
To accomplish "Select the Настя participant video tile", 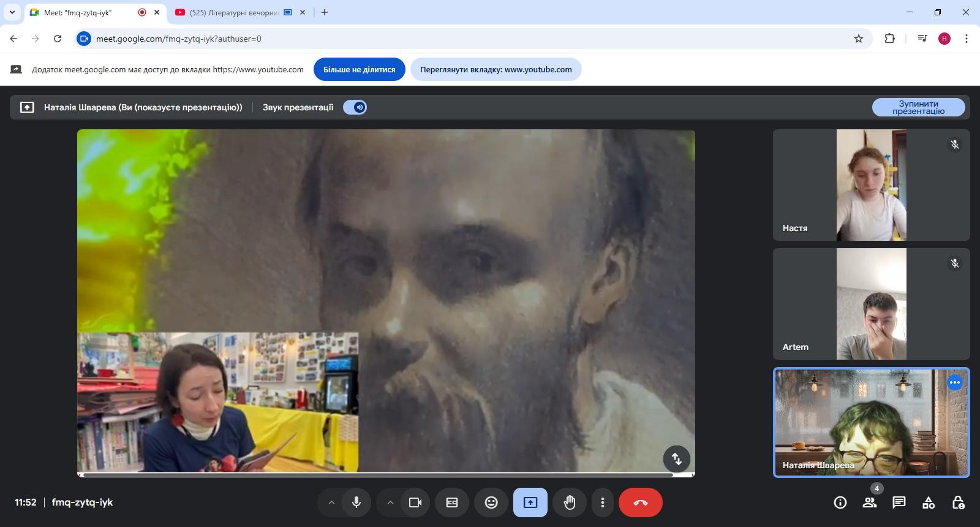I will point(872,185).
